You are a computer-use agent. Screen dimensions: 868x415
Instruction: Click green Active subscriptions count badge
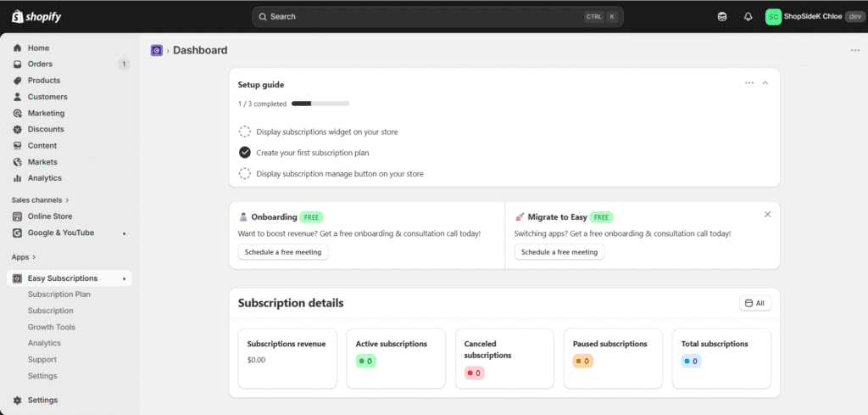click(365, 362)
